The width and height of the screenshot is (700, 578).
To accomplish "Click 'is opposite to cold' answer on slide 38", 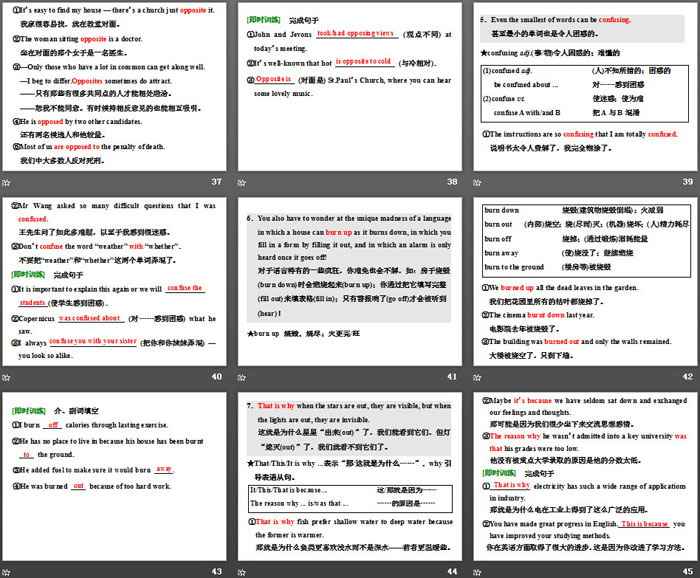I will coord(363,62).
